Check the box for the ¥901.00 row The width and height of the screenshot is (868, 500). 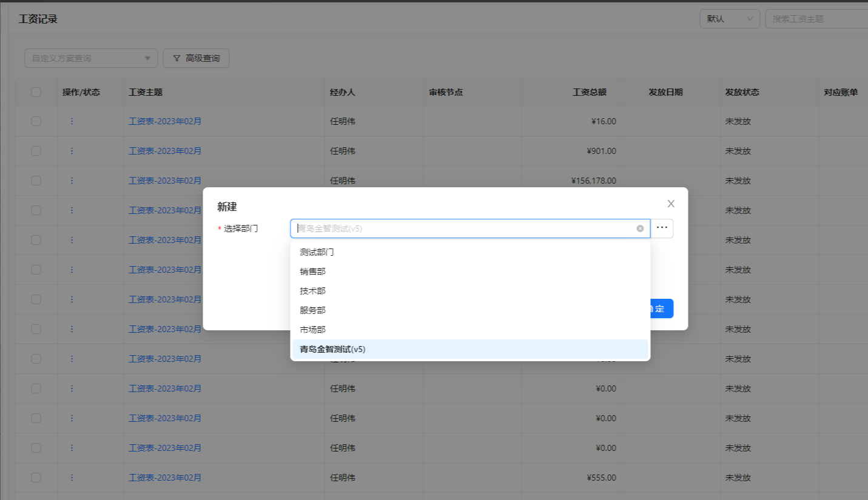pos(36,151)
